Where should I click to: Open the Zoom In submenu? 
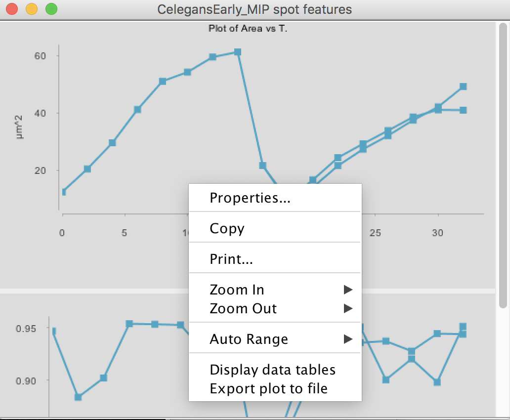pyautogui.click(x=275, y=290)
